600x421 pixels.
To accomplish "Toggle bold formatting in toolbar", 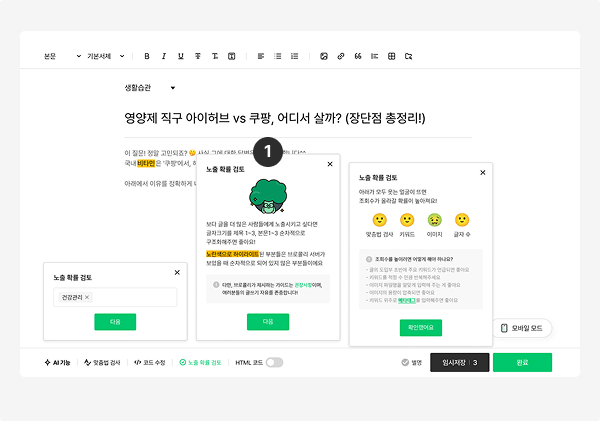I will point(147,56).
